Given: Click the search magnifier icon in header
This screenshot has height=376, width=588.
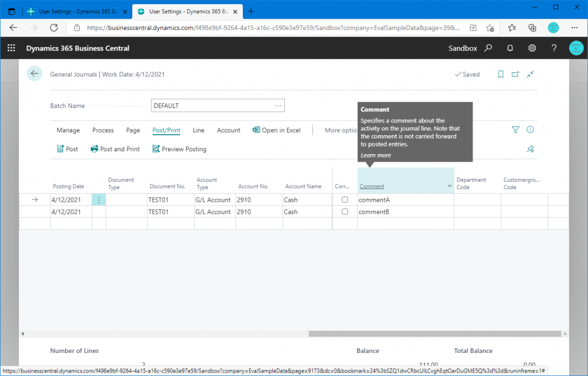Looking at the screenshot, I should 488,48.
